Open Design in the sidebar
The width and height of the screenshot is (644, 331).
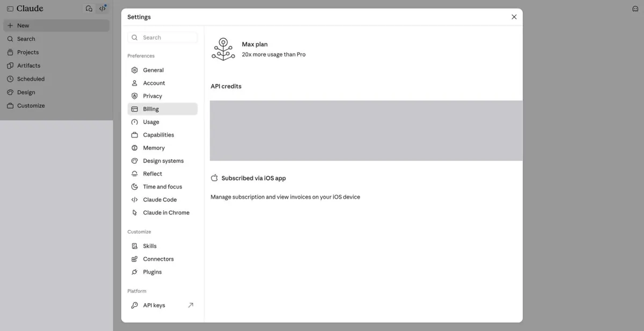[56, 92]
